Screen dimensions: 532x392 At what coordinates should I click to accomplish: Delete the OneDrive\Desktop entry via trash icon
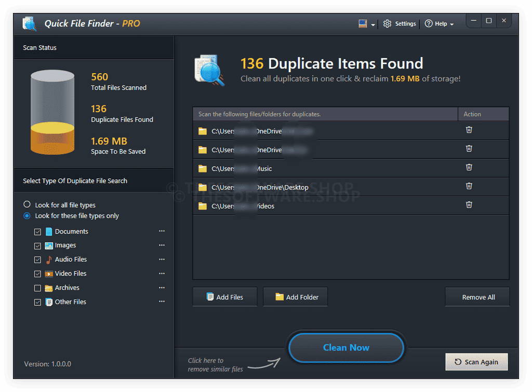[x=469, y=186]
